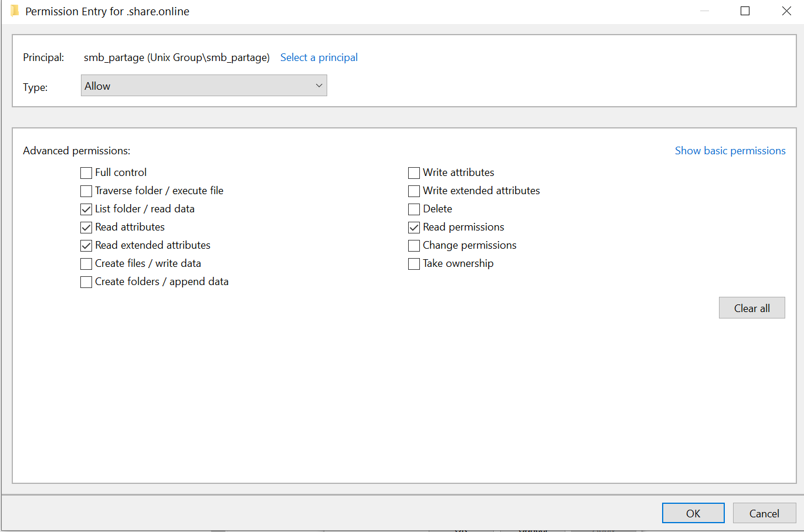Enable Write extended attributes permission
The image size is (804, 532).
click(414, 191)
